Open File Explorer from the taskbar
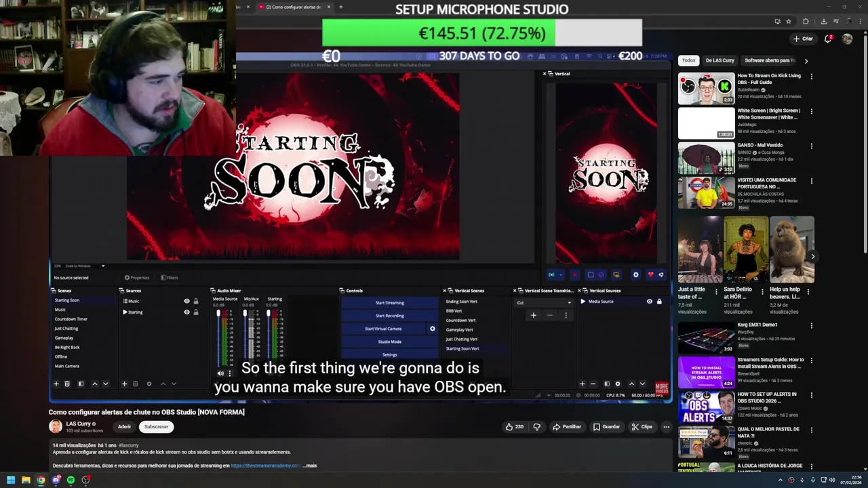The height and width of the screenshot is (488, 868). 26,480
